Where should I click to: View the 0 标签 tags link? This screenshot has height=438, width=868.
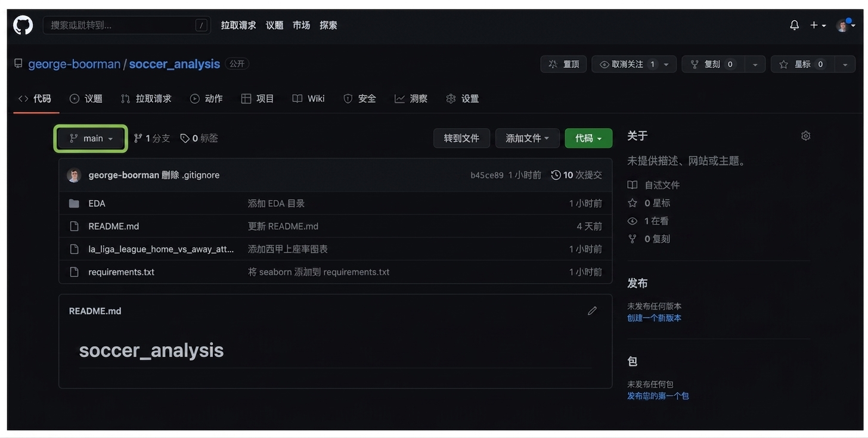199,138
